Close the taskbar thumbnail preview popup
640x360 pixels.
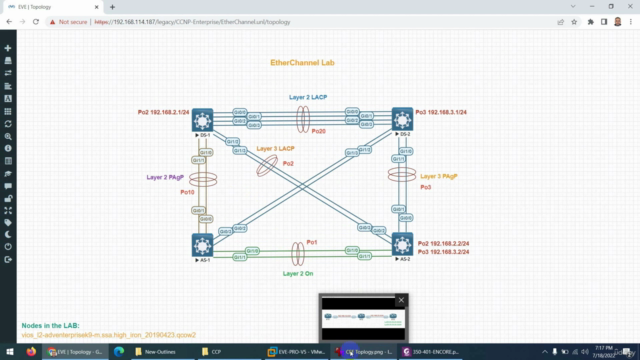[x=401, y=300]
